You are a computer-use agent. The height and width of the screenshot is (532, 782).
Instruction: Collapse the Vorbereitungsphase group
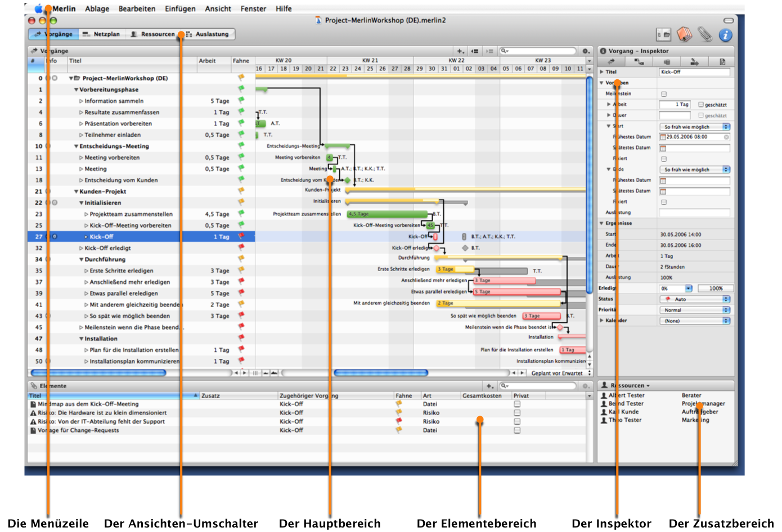[76, 89]
